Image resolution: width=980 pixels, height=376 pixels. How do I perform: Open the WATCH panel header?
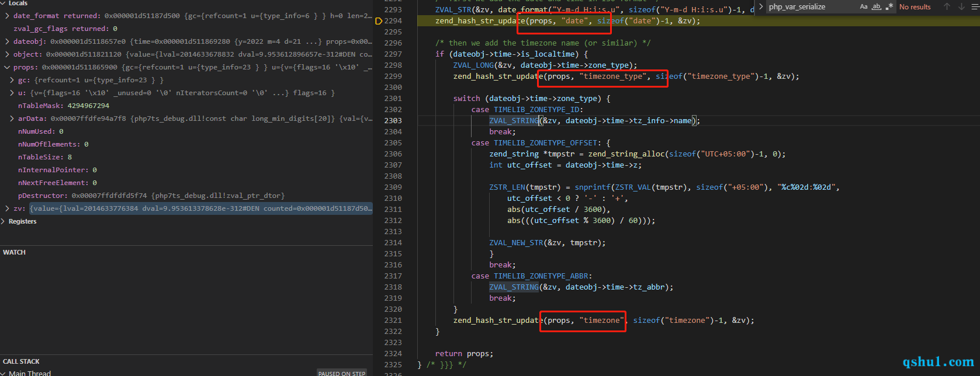pos(186,252)
